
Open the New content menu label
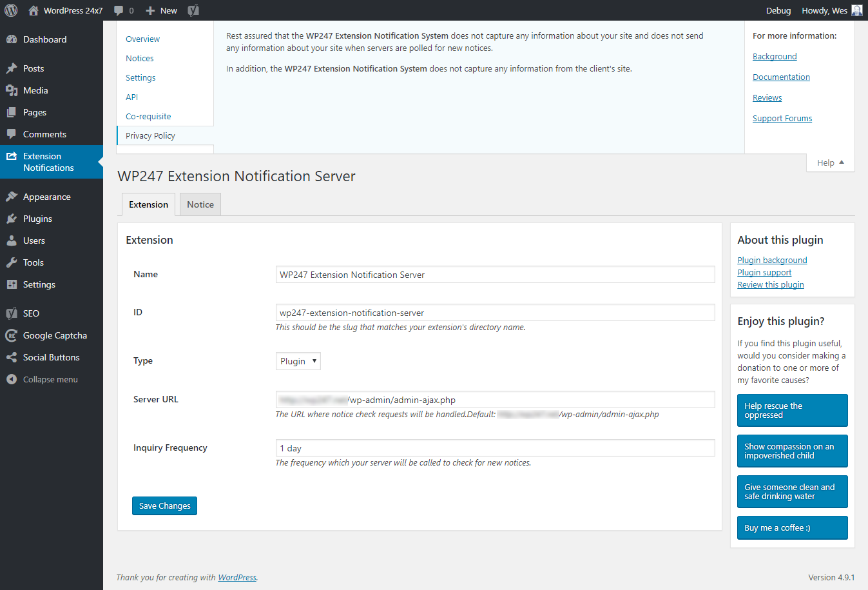coord(169,10)
